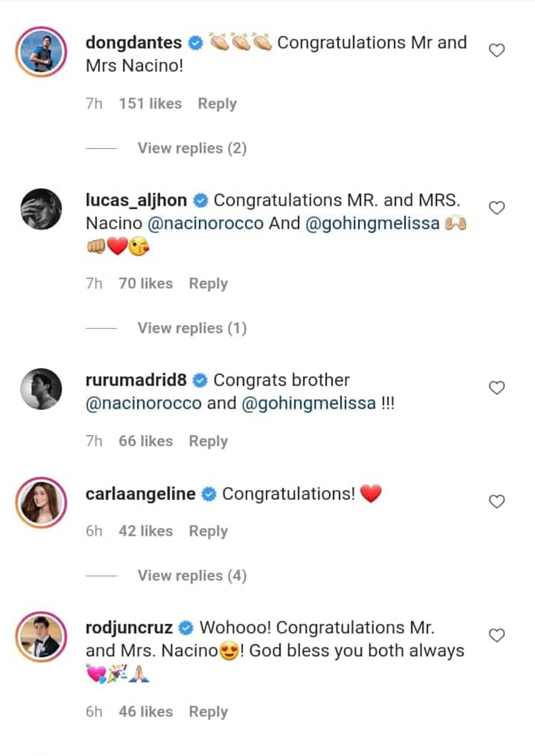Tap the heart next to lucas_aljhon's comment
Screen dimensions: 535x756
coord(497,208)
